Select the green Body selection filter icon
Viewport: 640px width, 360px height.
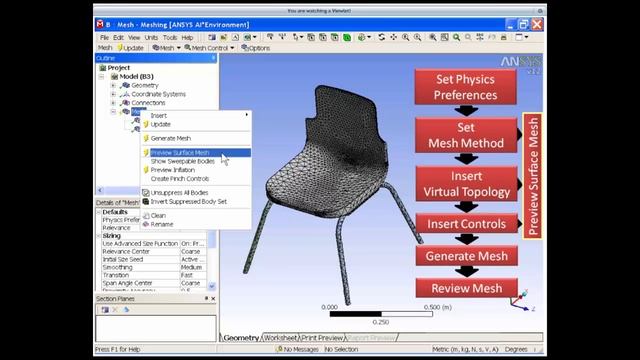(347, 38)
